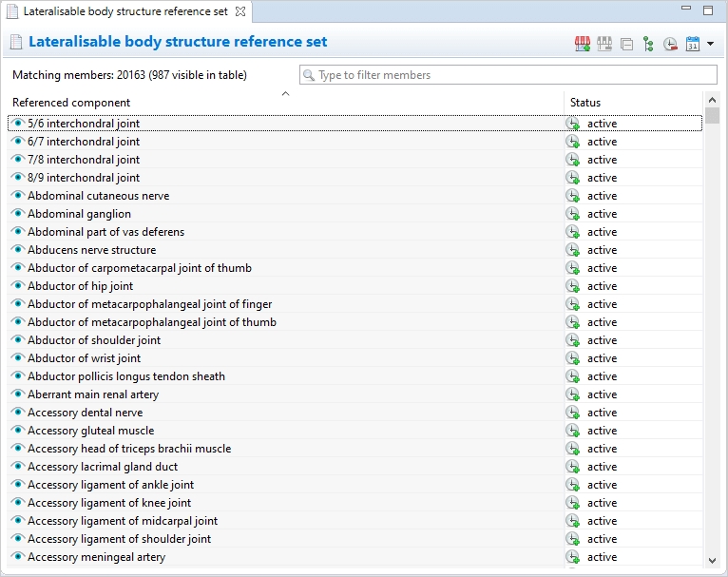This screenshot has height=577, width=728.
Task: Click the scroll down arrow of the table scrollbar
Action: 712,561
